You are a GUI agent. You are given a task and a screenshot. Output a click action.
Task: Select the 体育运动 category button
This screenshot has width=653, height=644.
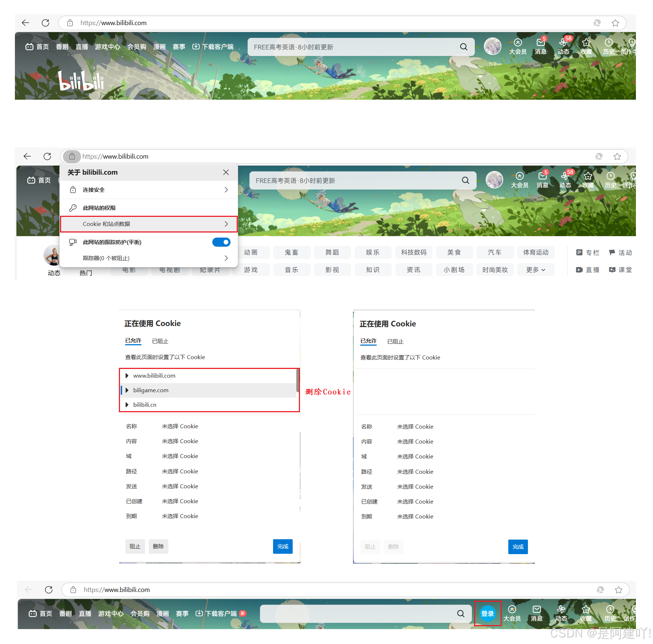536,253
